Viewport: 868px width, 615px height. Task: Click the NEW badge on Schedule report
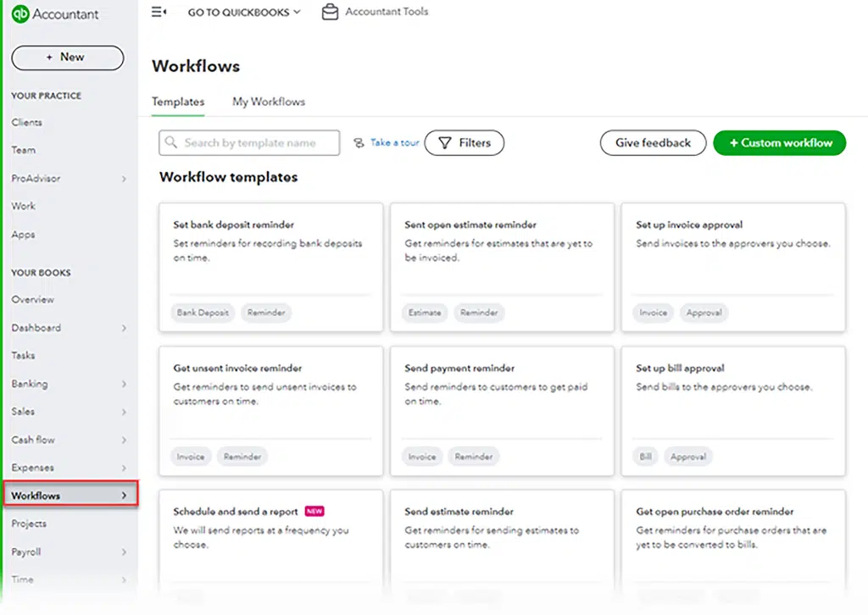314,512
